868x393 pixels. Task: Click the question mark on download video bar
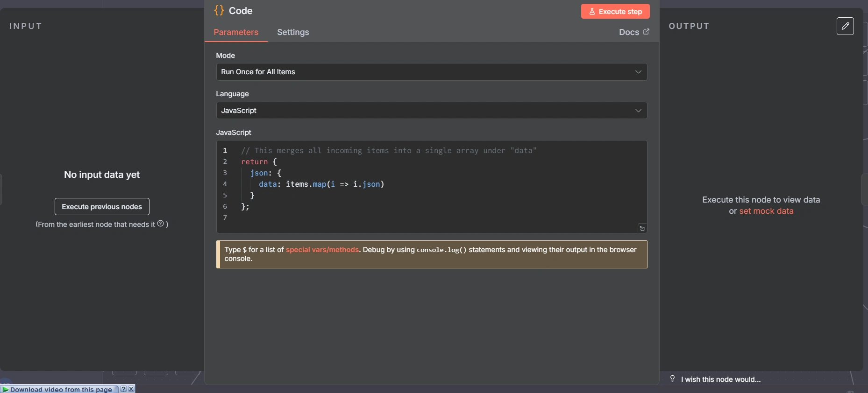[x=123, y=389]
